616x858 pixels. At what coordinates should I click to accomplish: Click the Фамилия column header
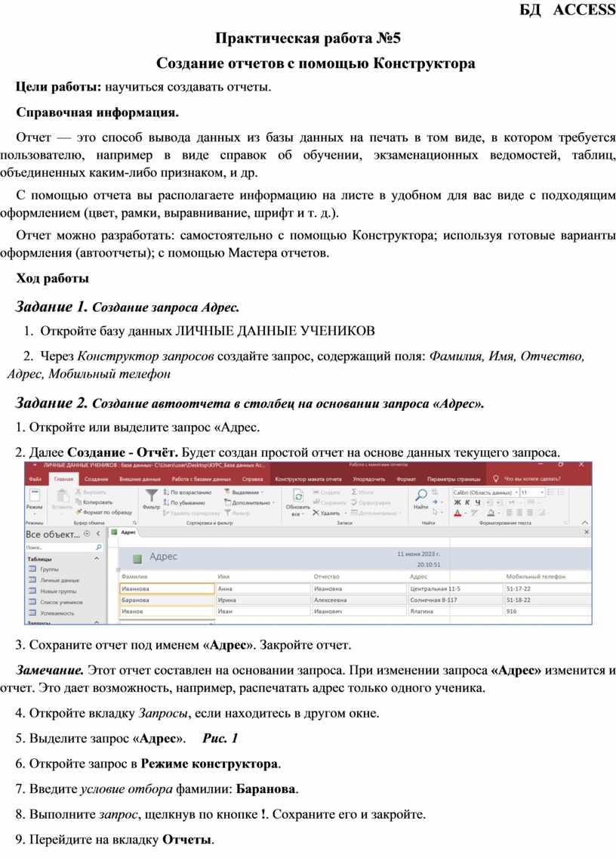tap(134, 576)
